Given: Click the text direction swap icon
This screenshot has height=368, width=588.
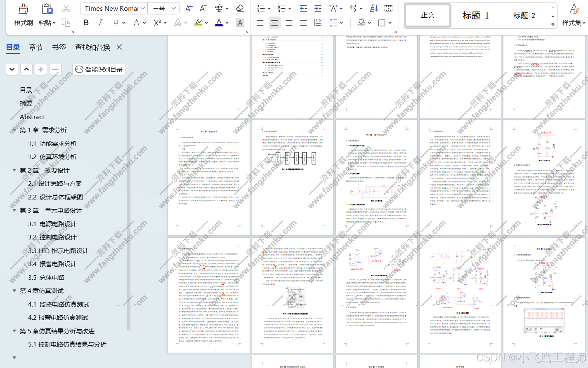Looking at the screenshot, I should (x=353, y=8).
